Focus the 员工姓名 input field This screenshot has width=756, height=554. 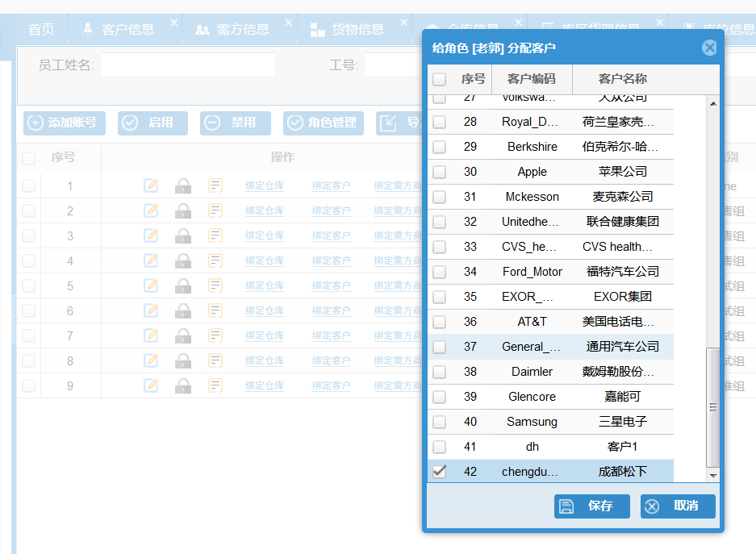tap(187, 65)
